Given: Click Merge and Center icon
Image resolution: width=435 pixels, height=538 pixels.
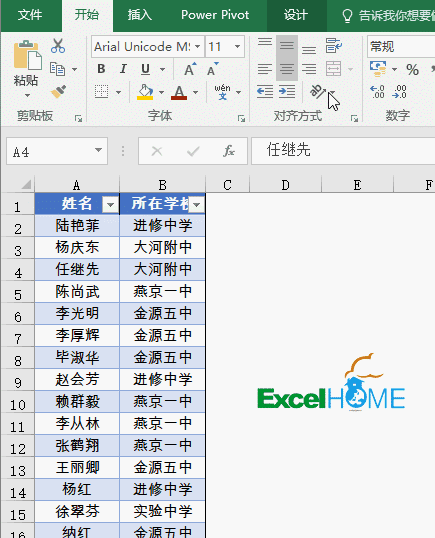Looking at the screenshot, I should pyautogui.click(x=333, y=69).
